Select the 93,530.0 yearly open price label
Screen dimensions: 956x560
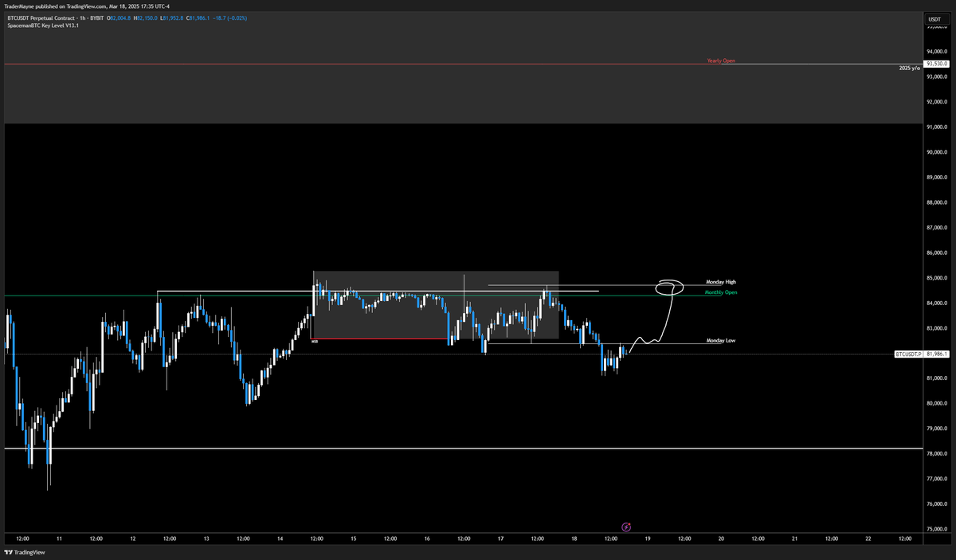click(x=936, y=63)
